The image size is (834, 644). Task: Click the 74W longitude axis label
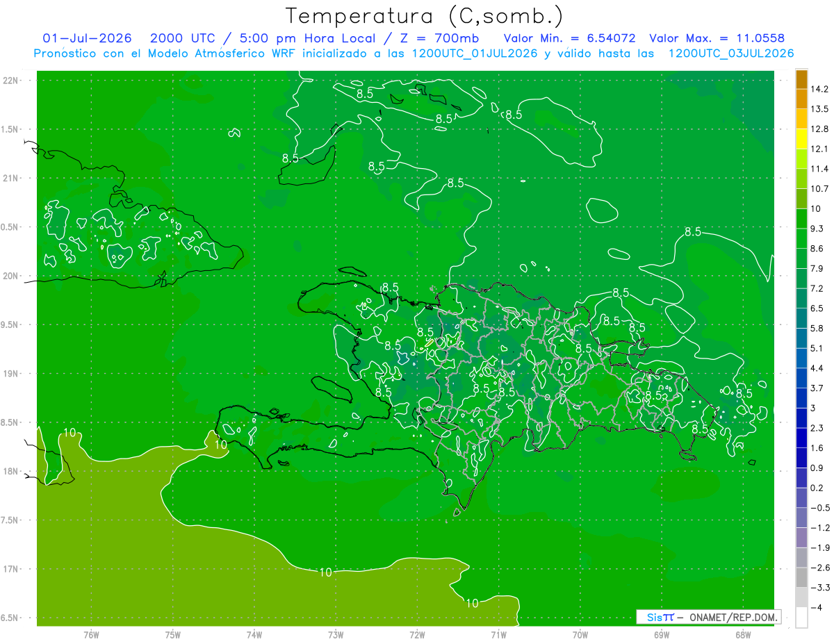pos(254,634)
